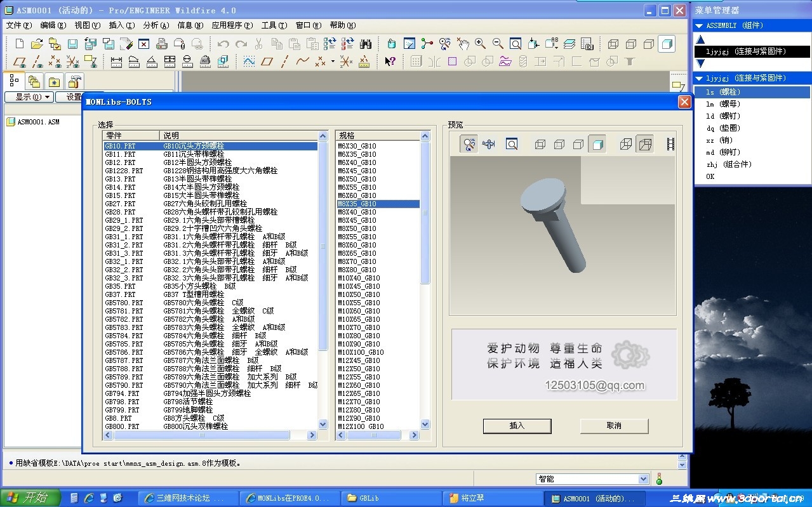Click the refit magnifier icon in preview toolbar
Viewport: 812px width, 507px height.
coord(512,144)
